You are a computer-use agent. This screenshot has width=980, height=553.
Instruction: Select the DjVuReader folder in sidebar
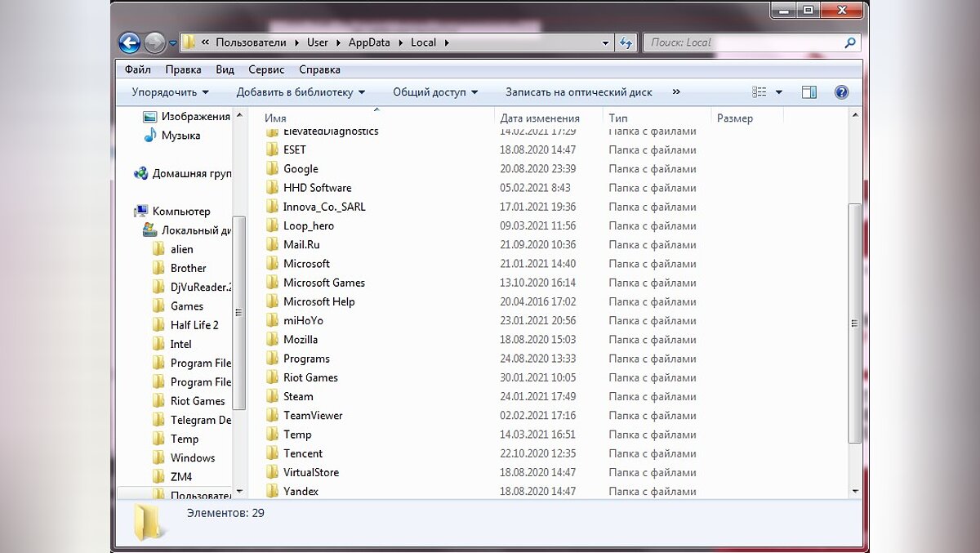pos(201,287)
